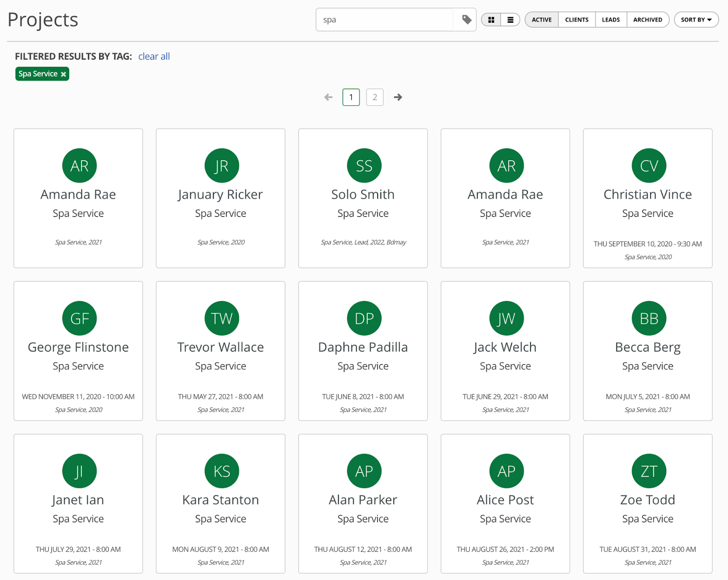Switch to the Clients tab

coord(576,20)
